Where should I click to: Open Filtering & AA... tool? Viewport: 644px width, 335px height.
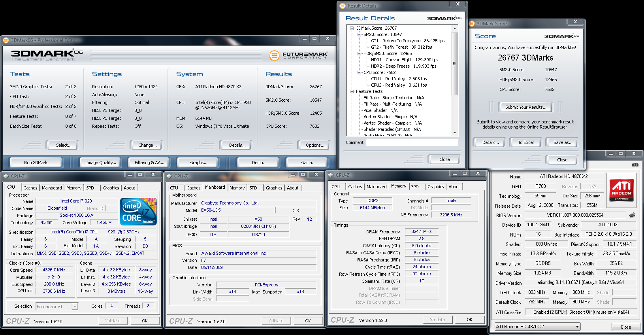149,163
